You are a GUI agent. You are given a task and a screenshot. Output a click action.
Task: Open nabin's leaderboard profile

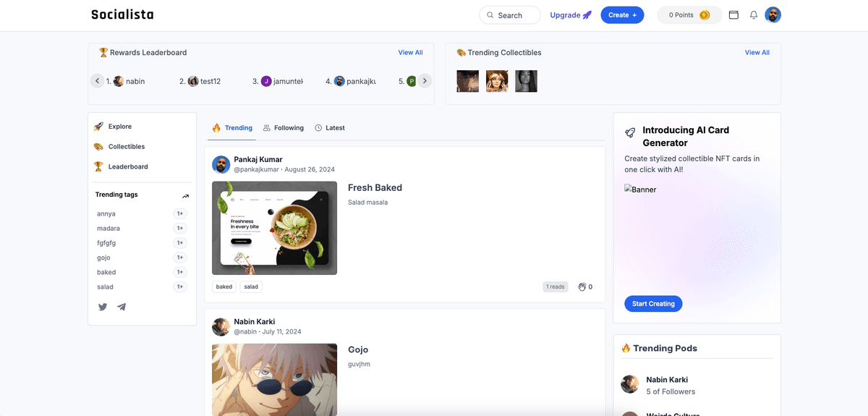126,82
